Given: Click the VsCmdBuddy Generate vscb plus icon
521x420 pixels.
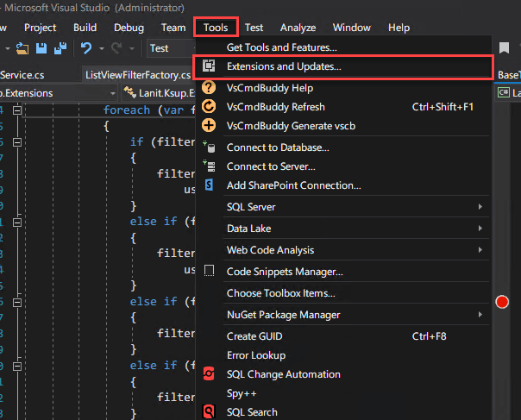Looking at the screenshot, I should pos(208,126).
